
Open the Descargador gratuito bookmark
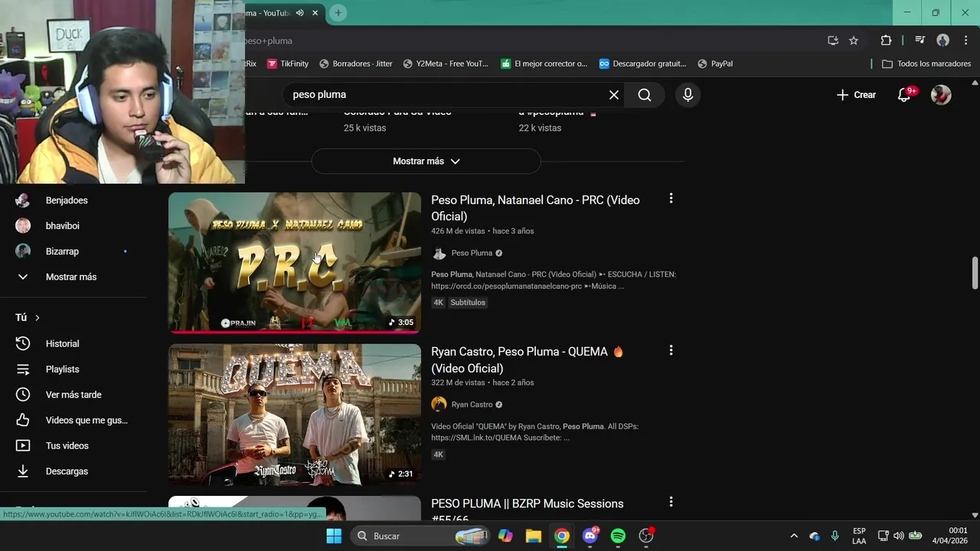[643, 64]
